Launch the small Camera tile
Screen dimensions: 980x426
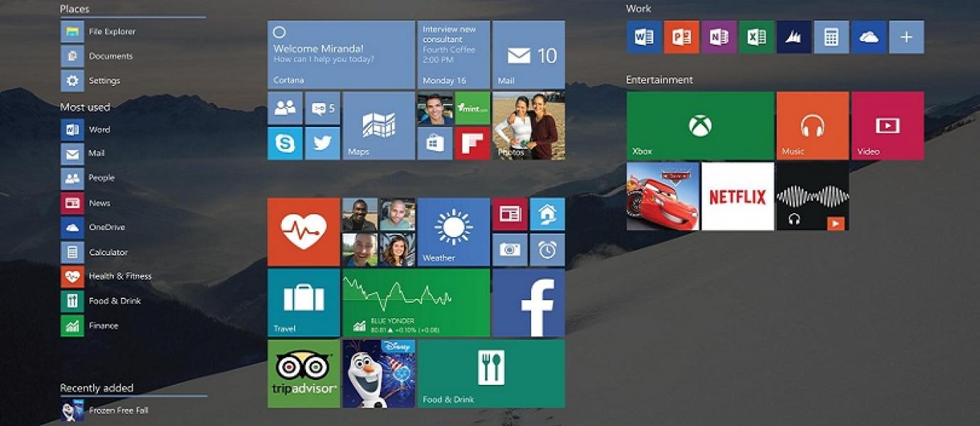pyautogui.click(x=510, y=249)
